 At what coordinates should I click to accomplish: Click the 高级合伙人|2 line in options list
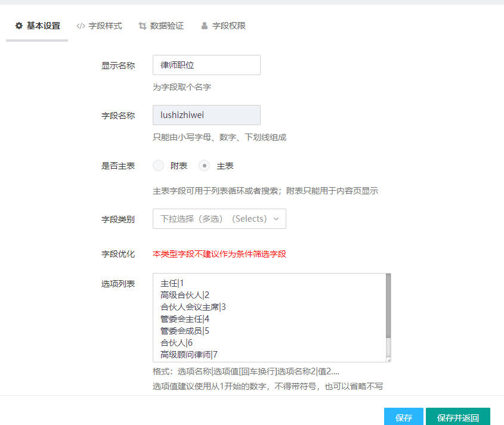click(185, 294)
